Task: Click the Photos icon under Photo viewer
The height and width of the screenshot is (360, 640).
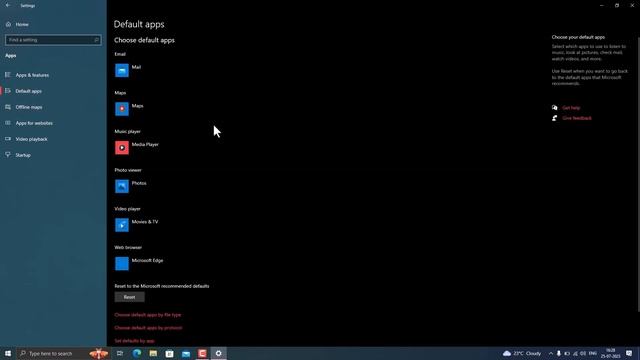Action: pyautogui.click(x=122, y=186)
